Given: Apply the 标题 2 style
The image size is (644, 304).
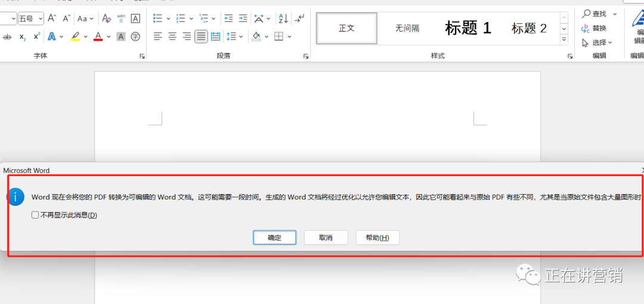Looking at the screenshot, I should [x=529, y=29].
